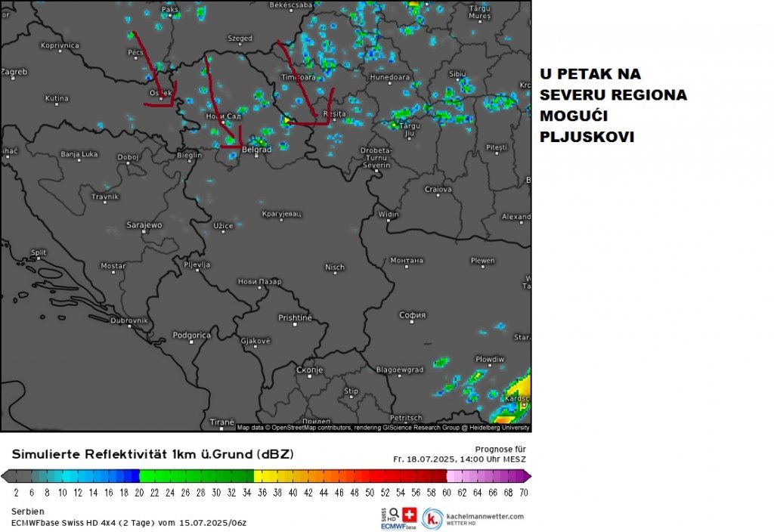This screenshot has height=532, width=774.
Task: Click the Skopje city marker
Action: coord(309,377)
